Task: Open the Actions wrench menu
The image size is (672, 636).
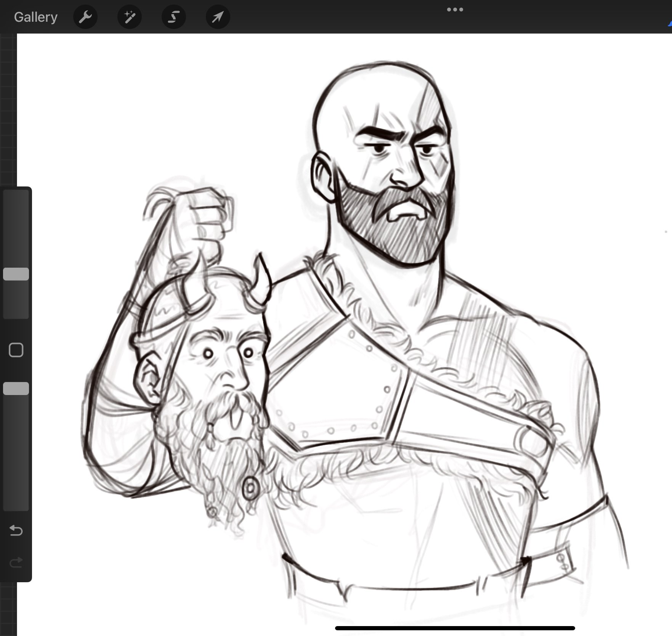Action: pyautogui.click(x=85, y=17)
